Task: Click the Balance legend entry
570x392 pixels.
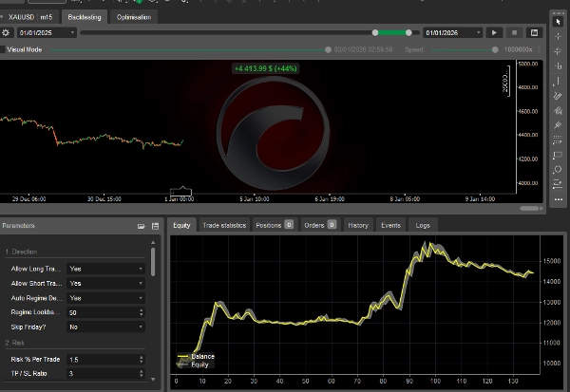Action: click(197, 356)
